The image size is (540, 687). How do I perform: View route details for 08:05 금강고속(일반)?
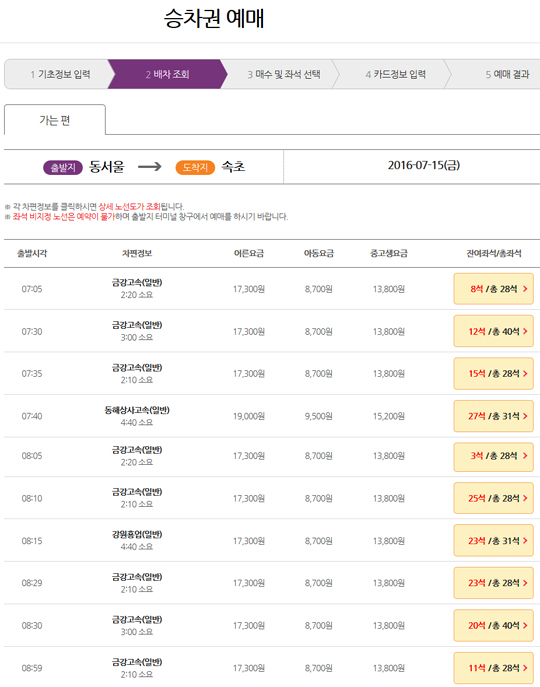coord(137,450)
